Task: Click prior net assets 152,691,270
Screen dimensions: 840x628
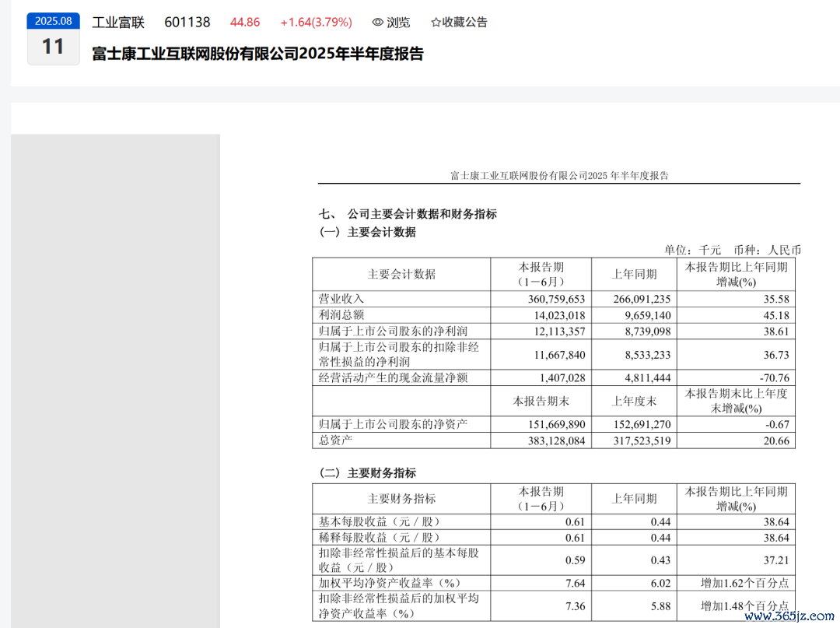Action: click(x=642, y=424)
